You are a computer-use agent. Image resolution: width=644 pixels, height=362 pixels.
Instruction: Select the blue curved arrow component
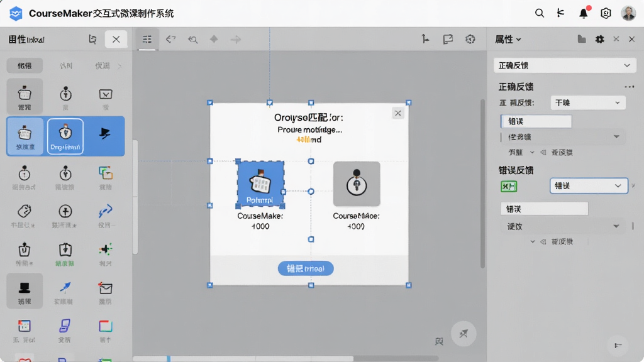click(106, 216)
